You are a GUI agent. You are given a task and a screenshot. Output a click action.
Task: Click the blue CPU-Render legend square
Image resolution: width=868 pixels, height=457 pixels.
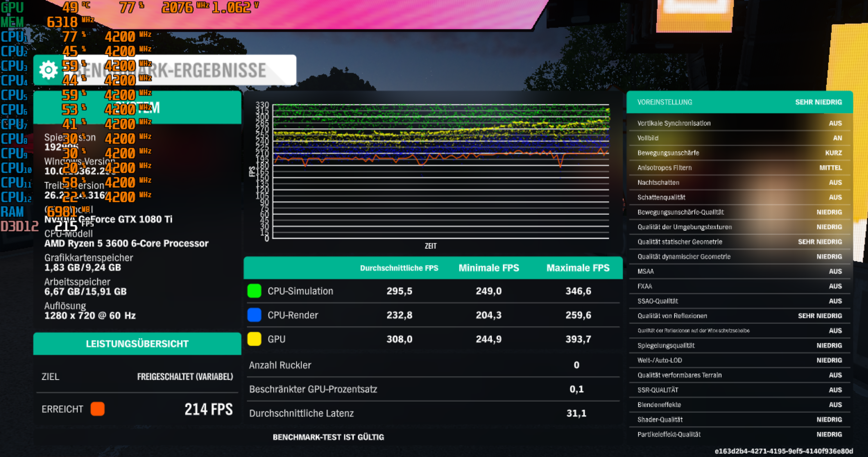(254, 315)
